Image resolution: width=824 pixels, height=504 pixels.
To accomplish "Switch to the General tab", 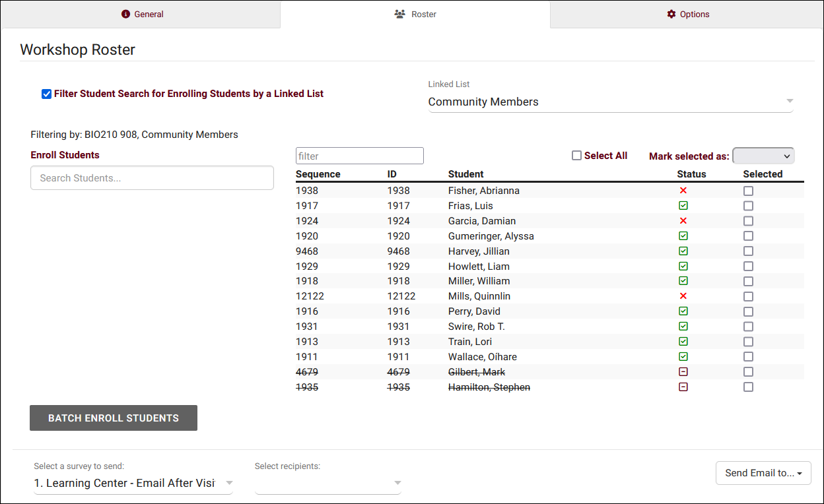I will click(143, 14).
